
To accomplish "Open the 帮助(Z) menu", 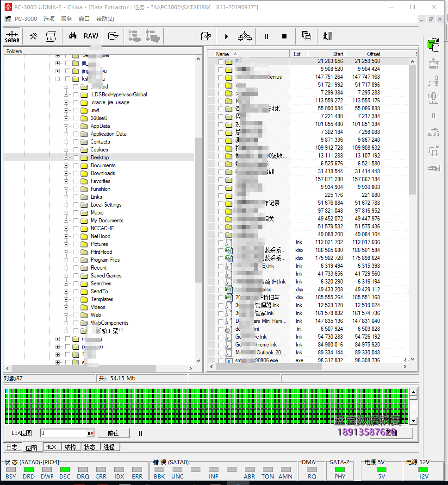I will click(x=105, y=19).
